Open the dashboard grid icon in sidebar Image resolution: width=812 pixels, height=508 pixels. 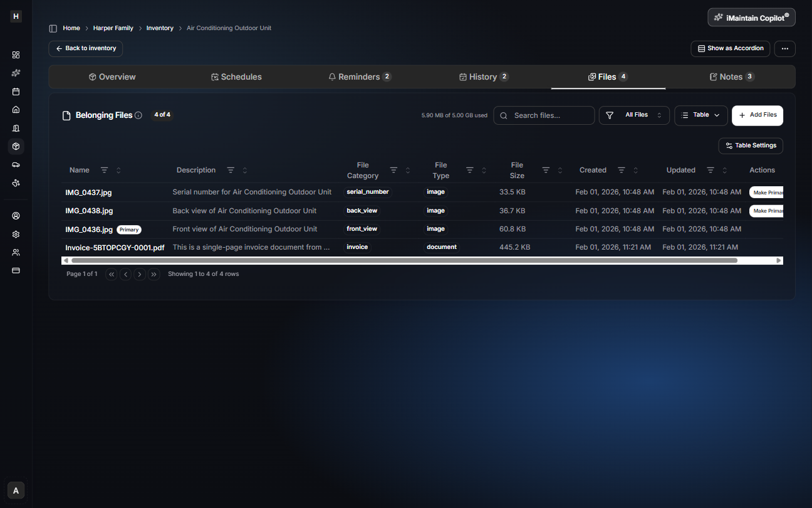(16, 55)
